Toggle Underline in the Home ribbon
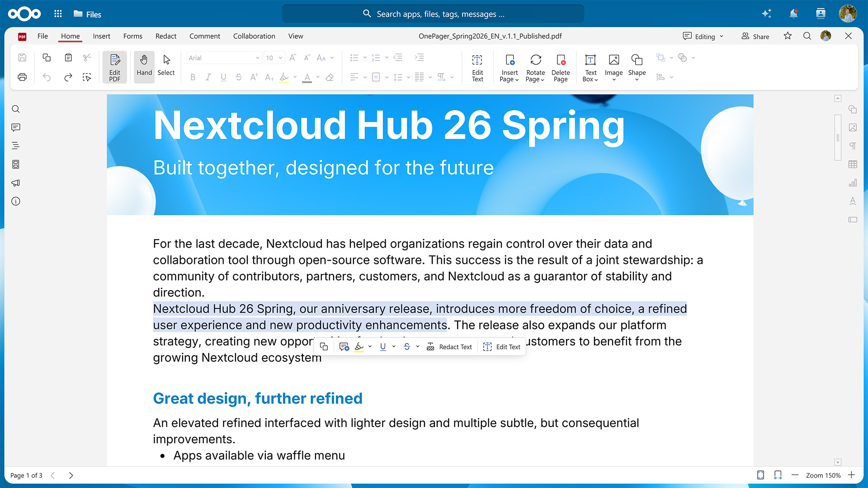The width and height of the screenshot is (868, 488). pyautogui.click(x=223, y=77)
